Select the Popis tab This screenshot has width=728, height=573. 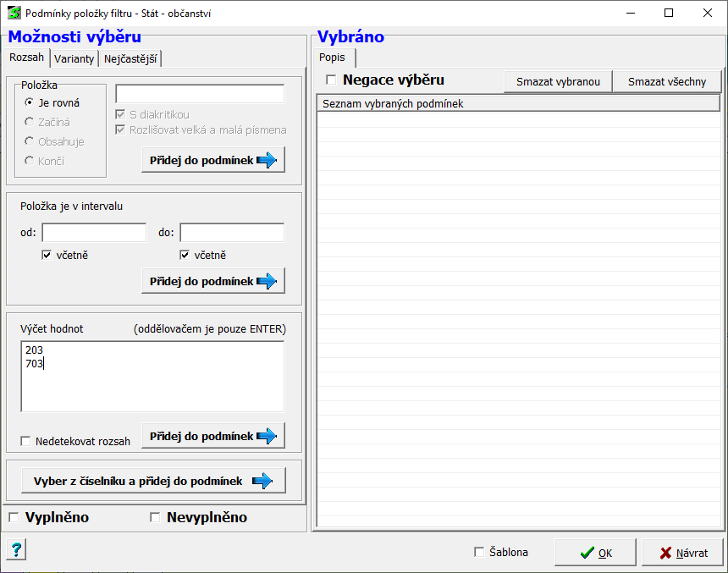(x=332, y=58)
